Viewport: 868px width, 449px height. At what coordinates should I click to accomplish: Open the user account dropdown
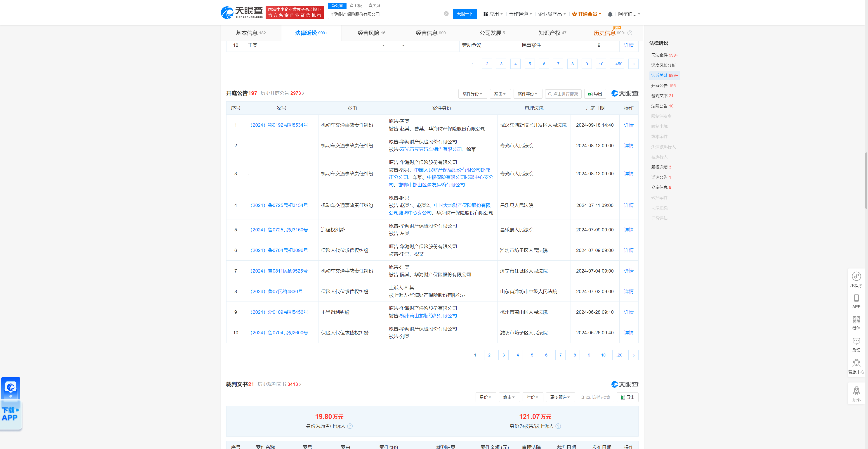tap(629, 14)
